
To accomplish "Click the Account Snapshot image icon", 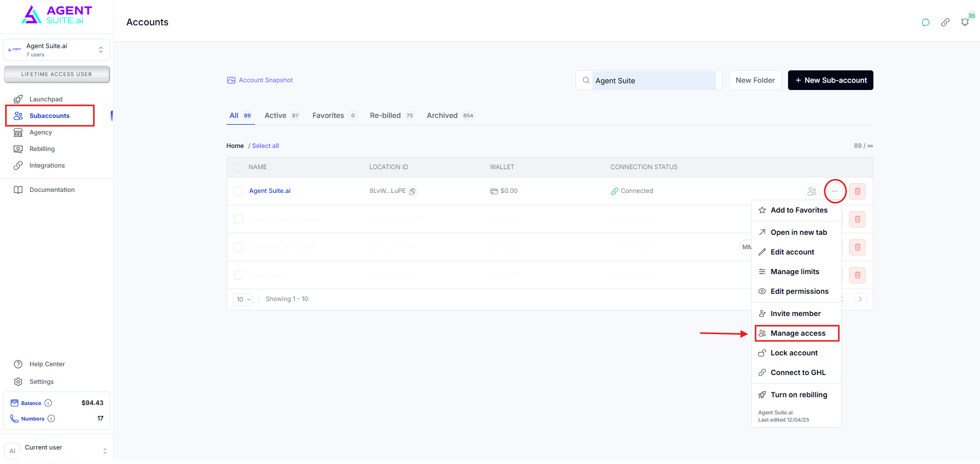I will tap(231, 80).
